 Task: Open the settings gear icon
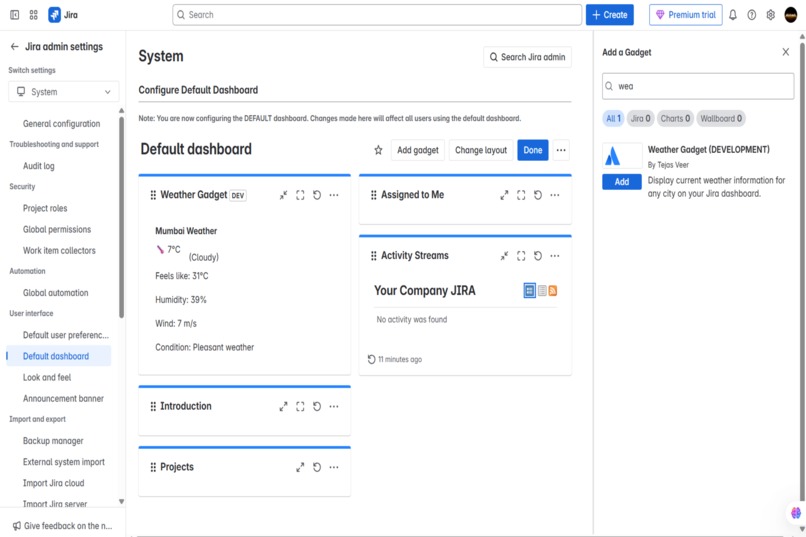coord(771,15)
